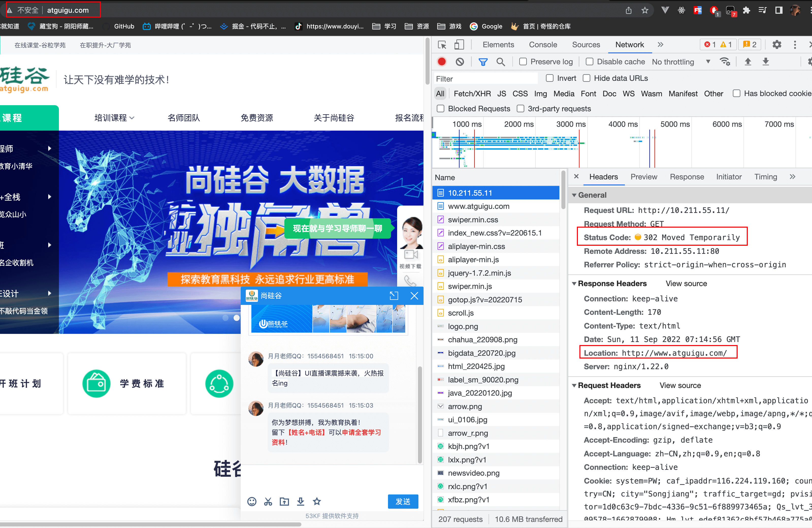Click 现在就与学习导师聊一聊 green button
The image size is (812, 528).
tap(337, 228)
